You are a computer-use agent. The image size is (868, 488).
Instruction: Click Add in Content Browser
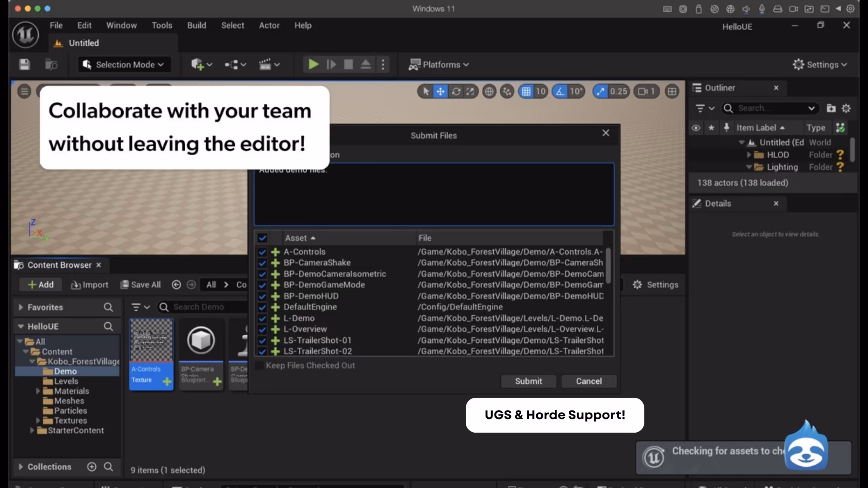point(41,285)
